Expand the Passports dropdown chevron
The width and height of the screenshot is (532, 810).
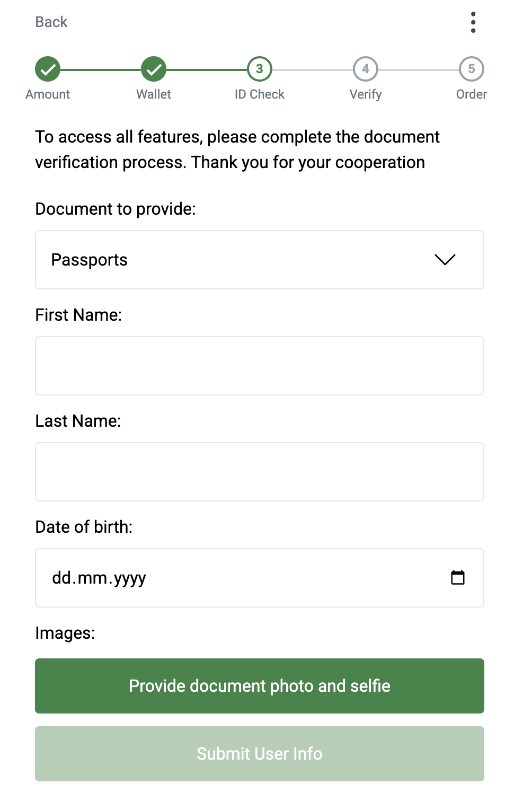coord(445,260)
